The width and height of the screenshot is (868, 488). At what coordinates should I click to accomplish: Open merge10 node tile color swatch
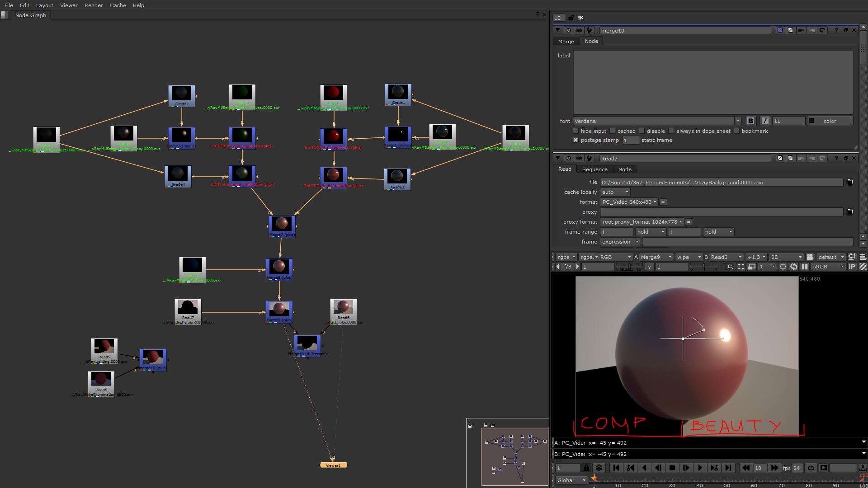click(x=780, y=30)
